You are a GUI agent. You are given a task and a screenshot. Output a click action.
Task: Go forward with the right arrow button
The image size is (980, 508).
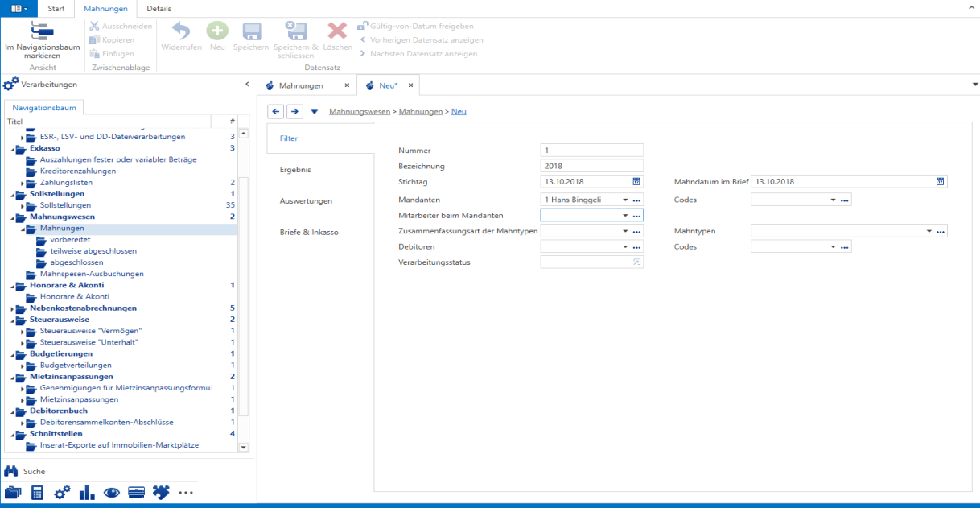click(294, 111)
